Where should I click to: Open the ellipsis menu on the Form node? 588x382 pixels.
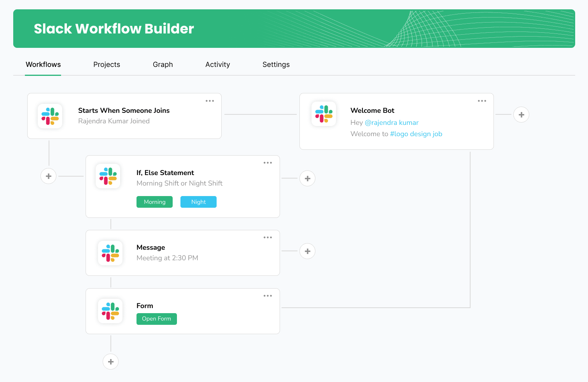268,296
